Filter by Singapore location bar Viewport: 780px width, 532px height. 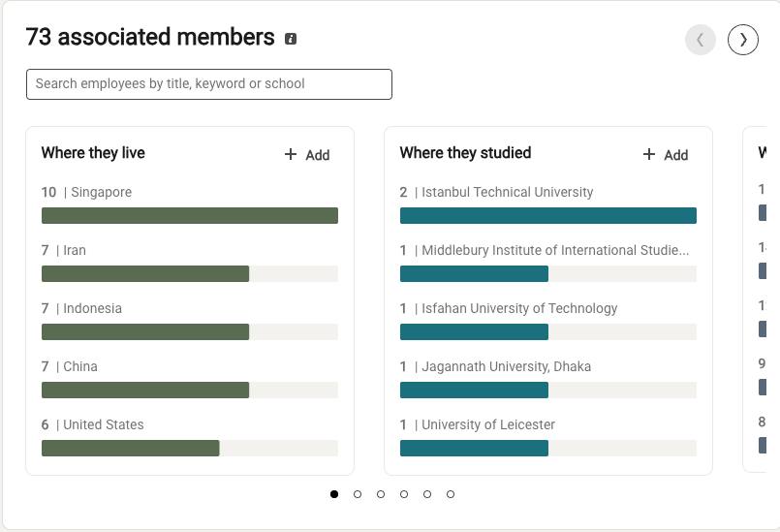(x=189, y=215)
